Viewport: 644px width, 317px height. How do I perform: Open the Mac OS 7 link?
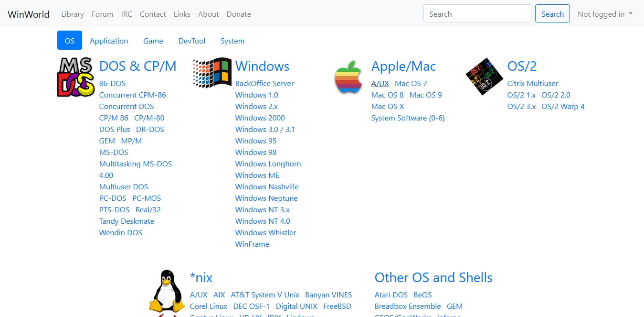411,83
